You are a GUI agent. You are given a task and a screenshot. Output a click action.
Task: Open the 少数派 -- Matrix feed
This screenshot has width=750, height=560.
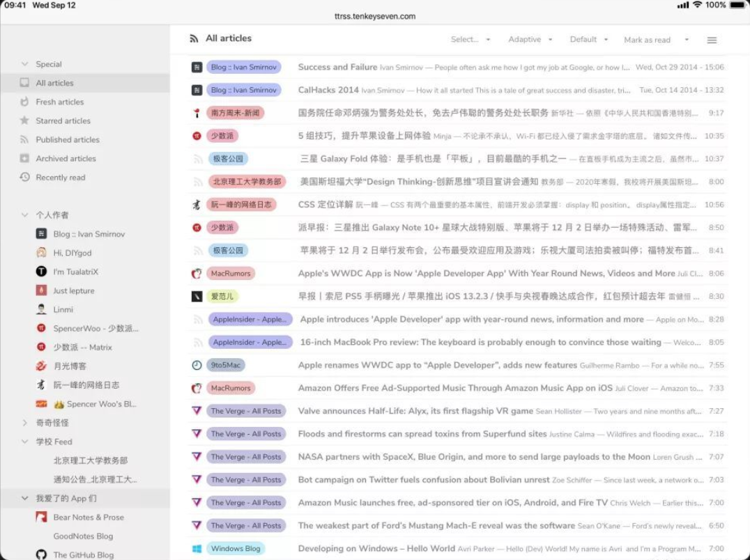click(82, 347)
